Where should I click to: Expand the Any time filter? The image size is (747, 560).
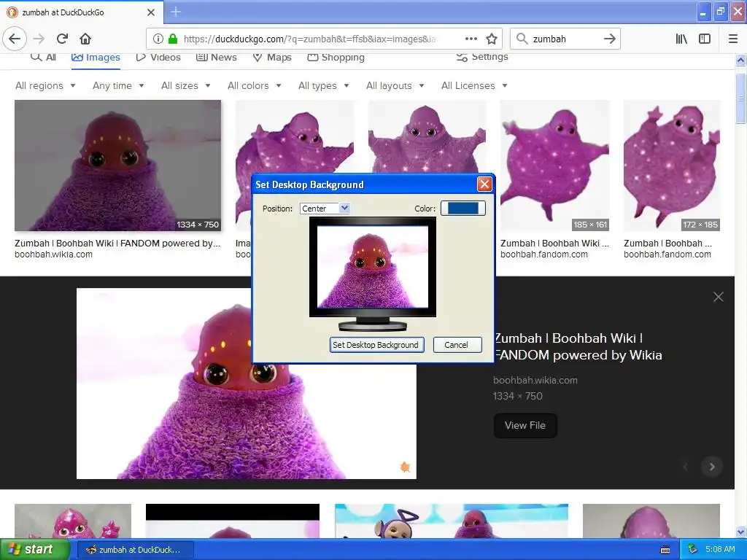[118, 86]
